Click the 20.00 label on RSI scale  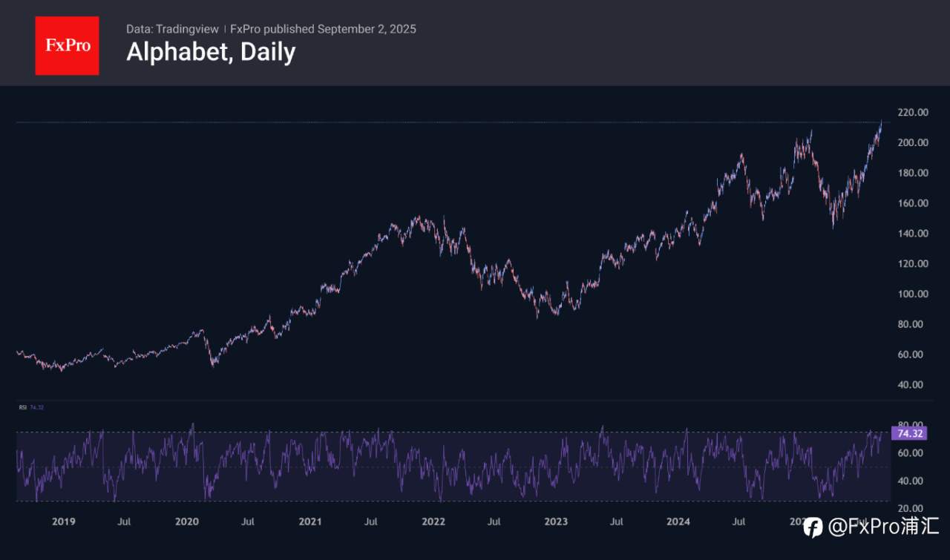click(912, 508)
